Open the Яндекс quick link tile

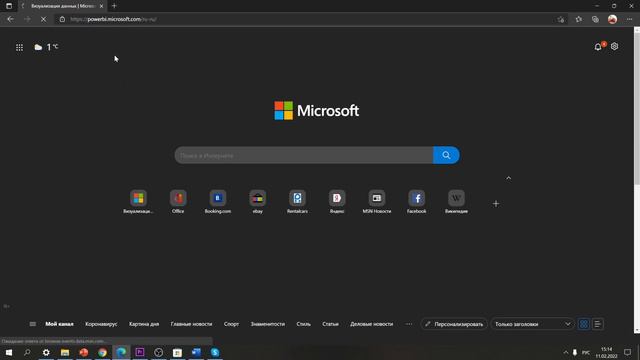[337, 202]
